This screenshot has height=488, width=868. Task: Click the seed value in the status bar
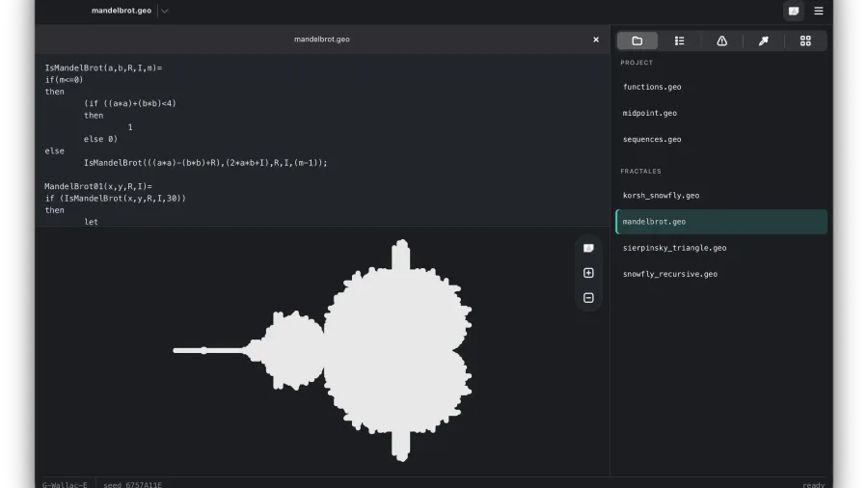[x=132, y=485]
